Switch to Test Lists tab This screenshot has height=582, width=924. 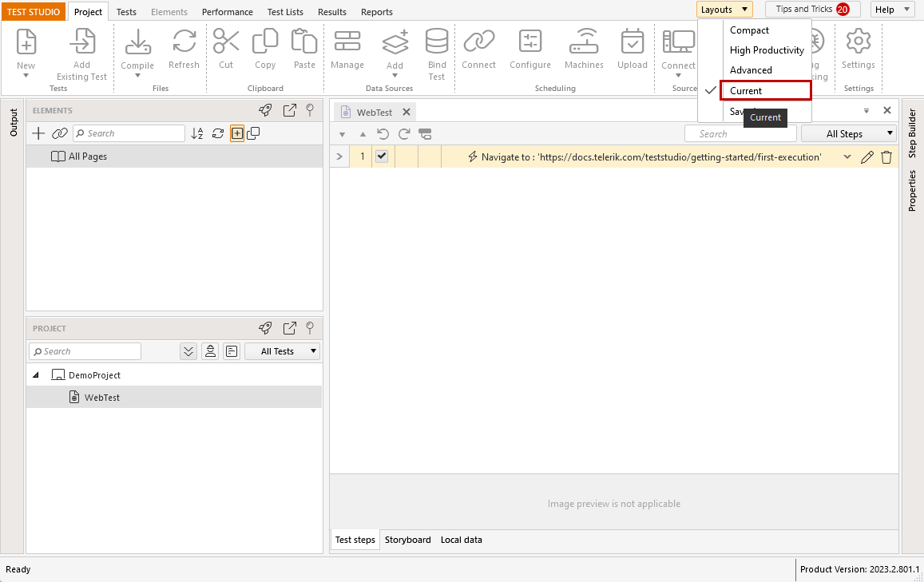pyautogui.click(x=285, y=12)
